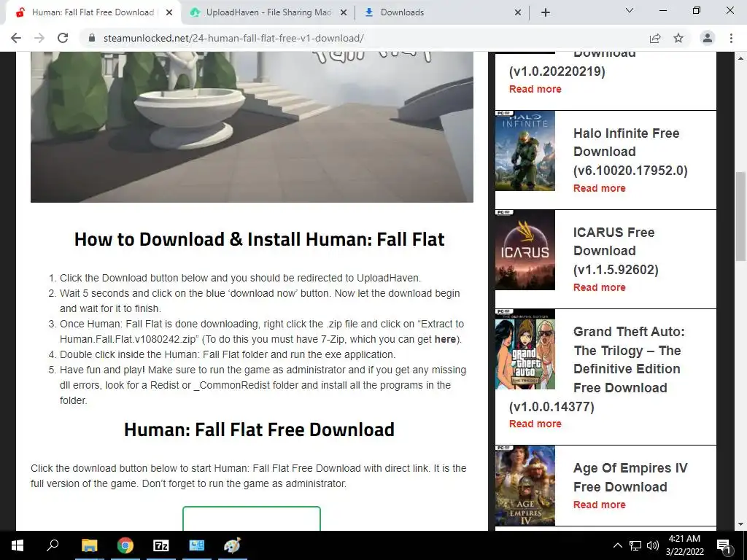The width and height of the screenshot is (747, 560).
Task: Click taskbar icon between 7-Zip and Paint
Action: coord(197,545)
